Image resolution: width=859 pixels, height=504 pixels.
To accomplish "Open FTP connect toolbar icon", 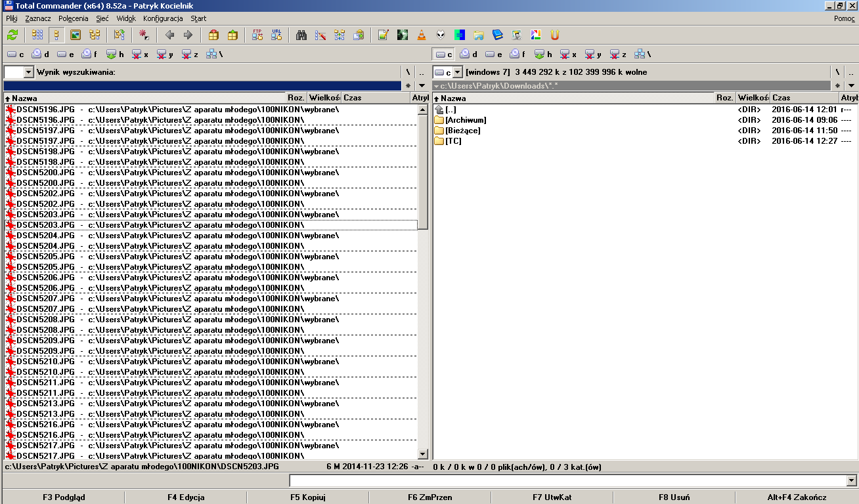I will [x=257, y=35].
